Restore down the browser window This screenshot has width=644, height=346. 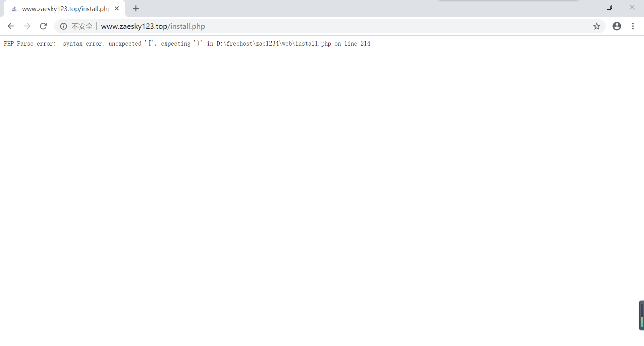pos(609,7)
